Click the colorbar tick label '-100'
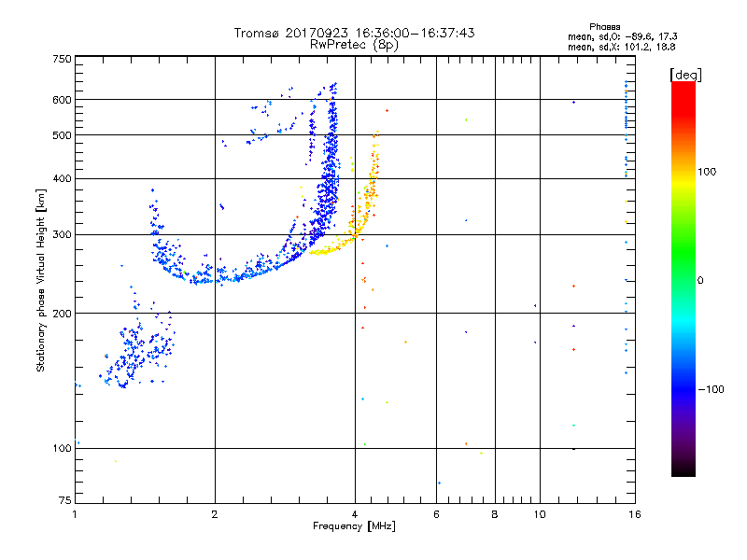The image size is (747, 560). click(x=711, y=389)
